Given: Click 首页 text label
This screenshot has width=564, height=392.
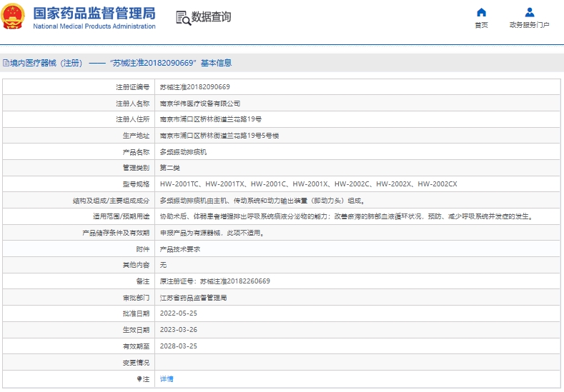Looking at the screenshot, I should pos(481,25).
